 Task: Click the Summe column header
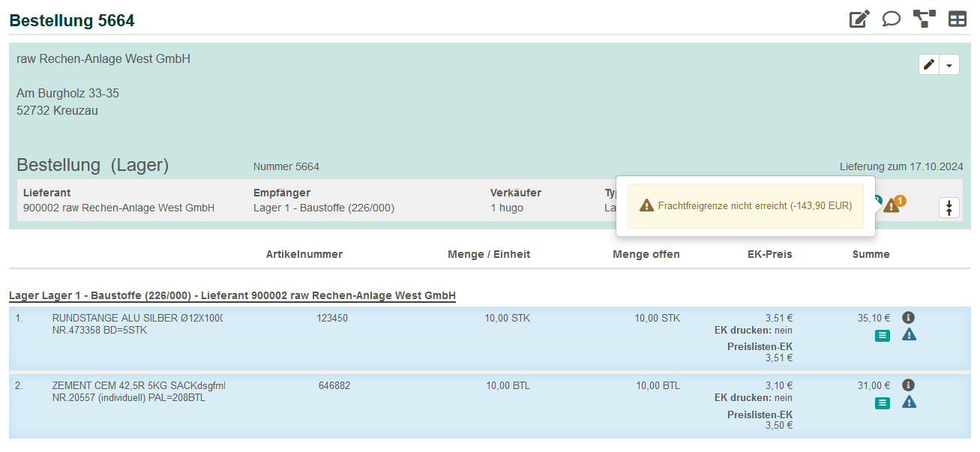tap(871, 254)
